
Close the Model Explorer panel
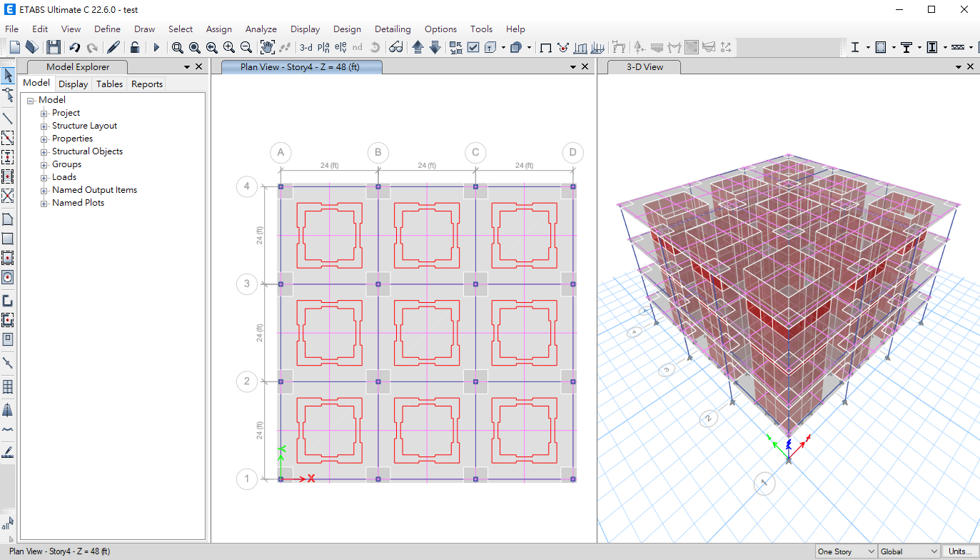click(199, 66)
